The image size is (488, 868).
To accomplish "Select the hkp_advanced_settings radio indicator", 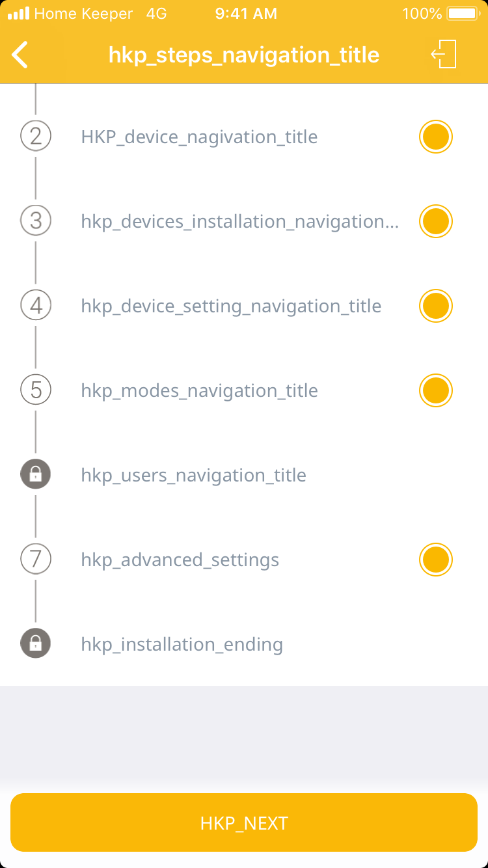I will [435, 560].
